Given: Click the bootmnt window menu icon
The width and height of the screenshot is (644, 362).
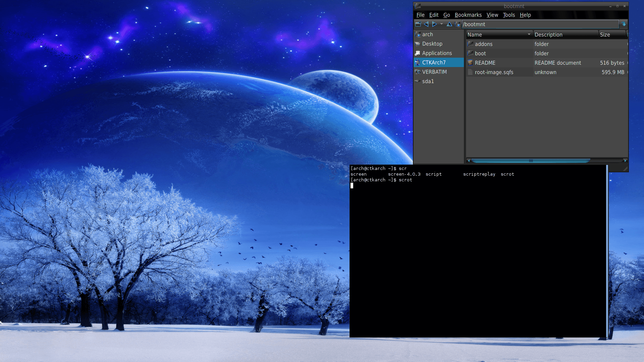Looking at the screenshot, I should click(418, 6).
